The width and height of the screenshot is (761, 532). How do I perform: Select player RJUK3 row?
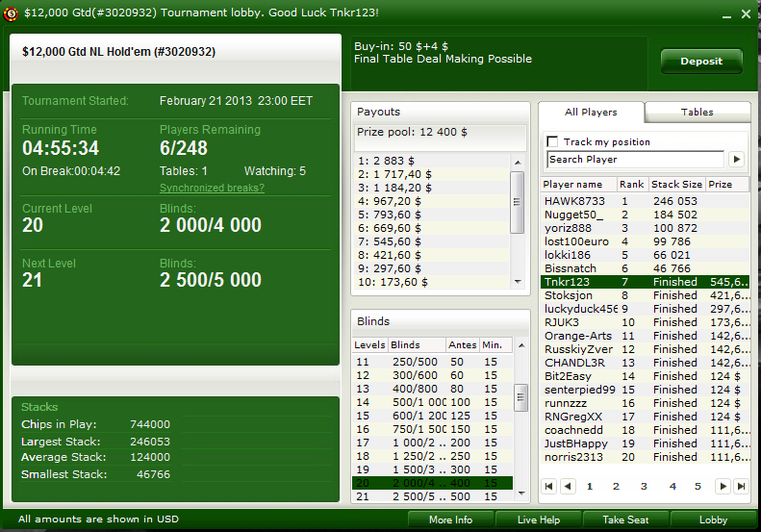[x=646, y=322]
